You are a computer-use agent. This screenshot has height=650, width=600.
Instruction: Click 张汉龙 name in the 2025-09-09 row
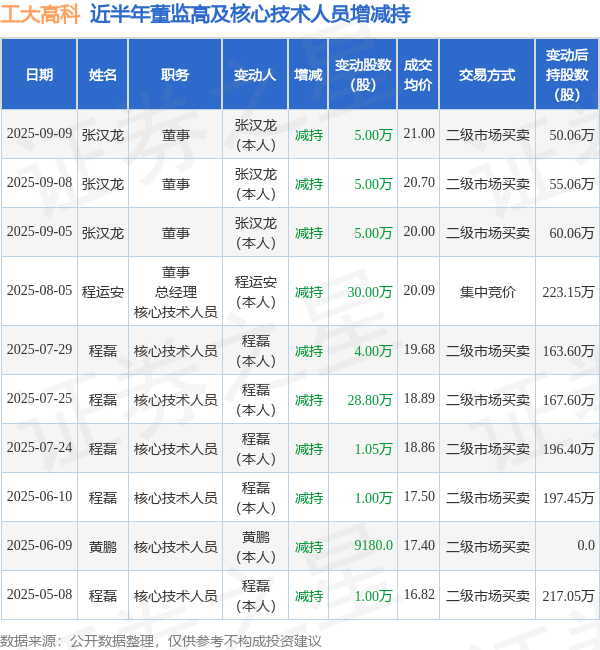coord(103,135)
